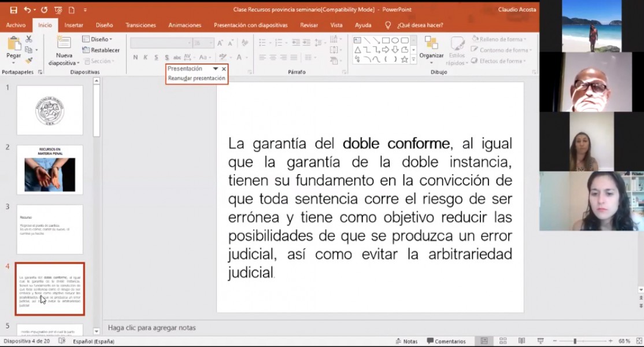Open the Archivo menu
The image size is (644, 347).
16,25
